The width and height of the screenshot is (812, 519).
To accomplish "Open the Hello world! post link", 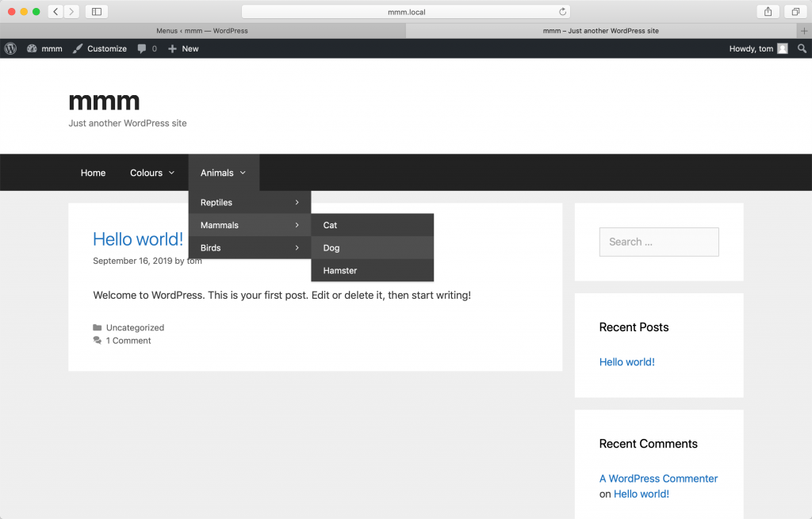I will point(138,239).
